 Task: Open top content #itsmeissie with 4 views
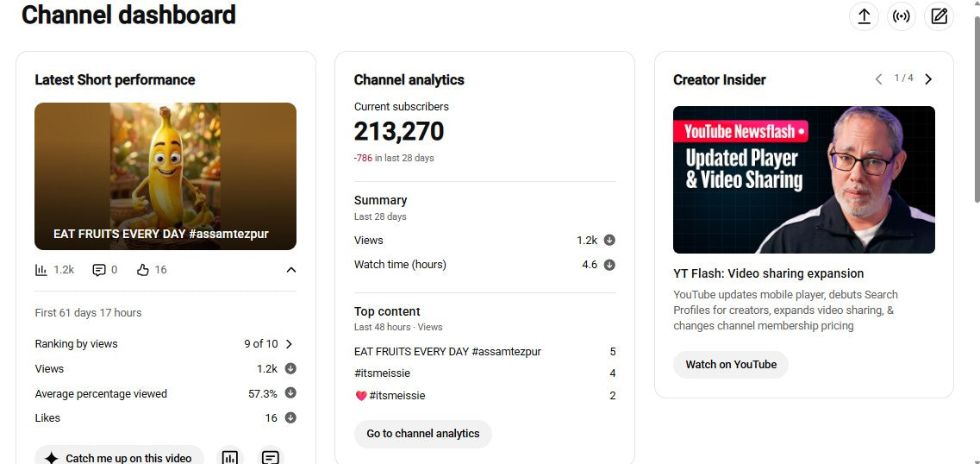pos(382,373)
